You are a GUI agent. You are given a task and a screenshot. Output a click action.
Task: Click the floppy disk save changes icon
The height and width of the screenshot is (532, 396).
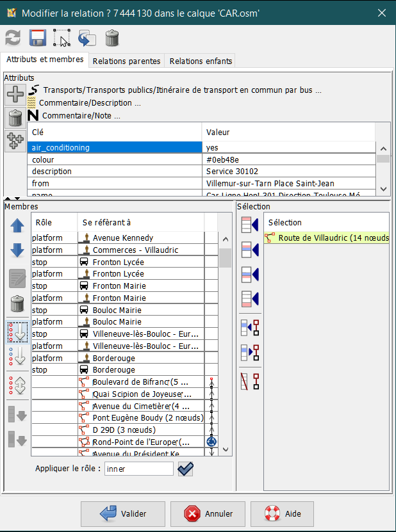(37, 38)
